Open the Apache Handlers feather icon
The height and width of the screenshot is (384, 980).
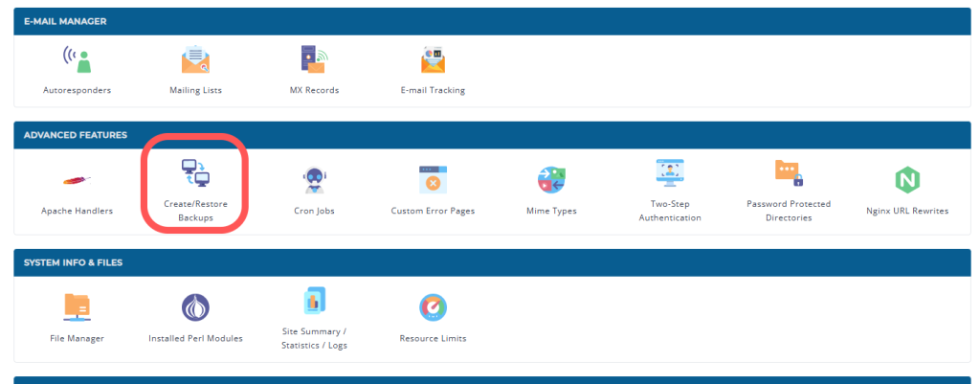point(77,180)
